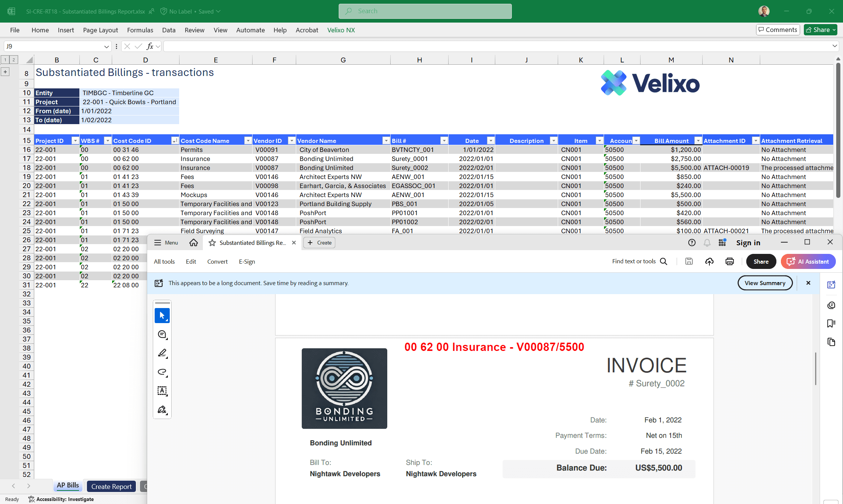Open the AI Assistant button
Viewport: 843px width, 504px height.
point(808,261)
